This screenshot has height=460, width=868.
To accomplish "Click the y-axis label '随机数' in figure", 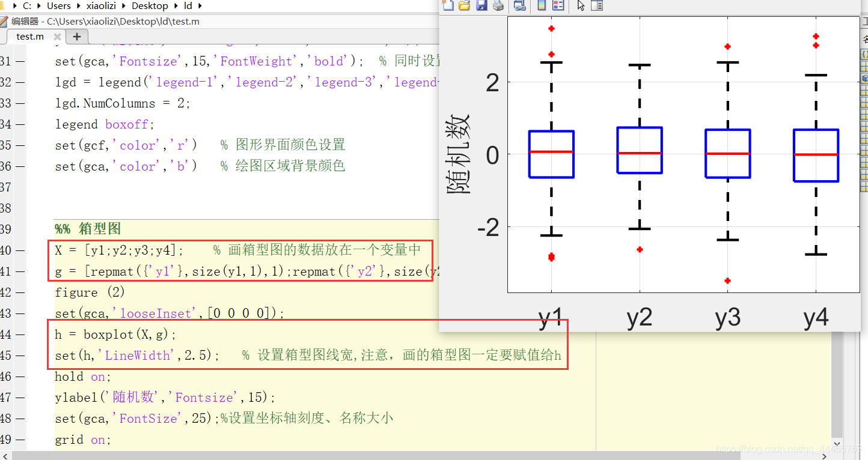I will click(x=459, y=154).
